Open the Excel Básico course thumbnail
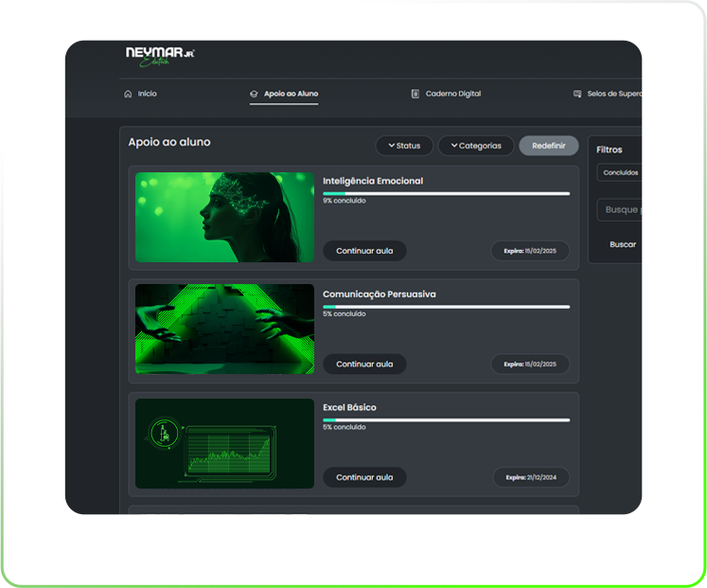The image size is (707, 588). 224,443
